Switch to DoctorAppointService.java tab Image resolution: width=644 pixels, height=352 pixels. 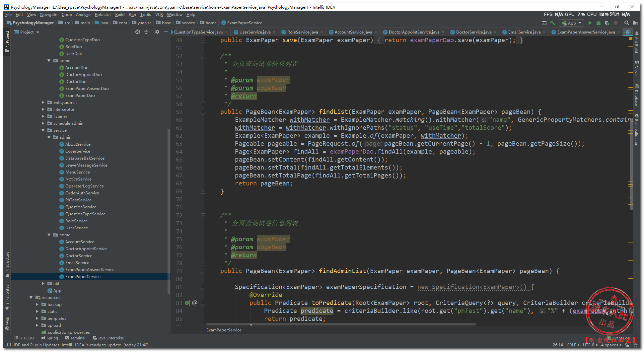point(414,32)
